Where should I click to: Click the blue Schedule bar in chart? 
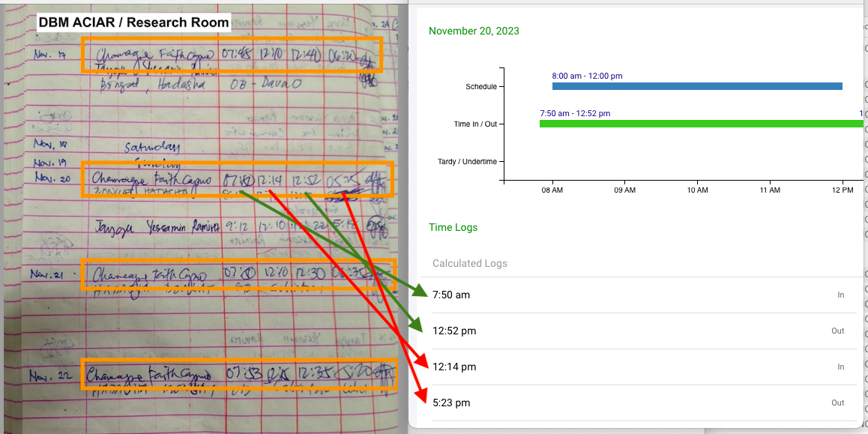[x=697, y=86]
